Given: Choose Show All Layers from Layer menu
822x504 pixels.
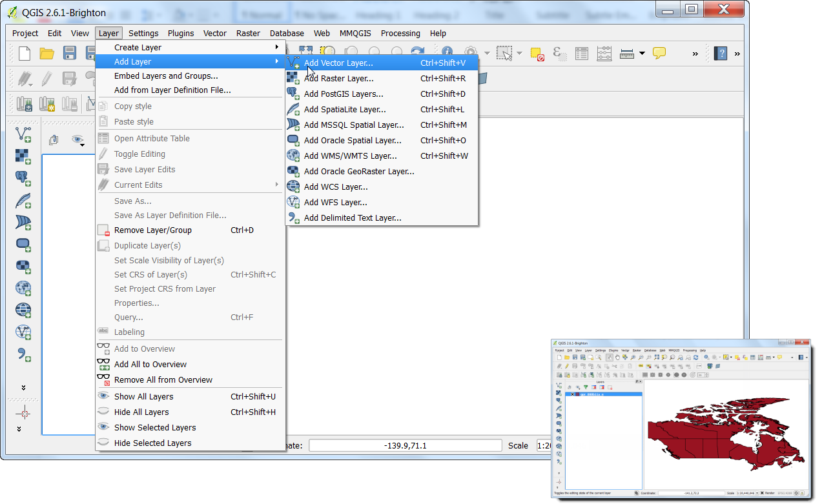Looking at the screenshot, I should click(143, 396).
